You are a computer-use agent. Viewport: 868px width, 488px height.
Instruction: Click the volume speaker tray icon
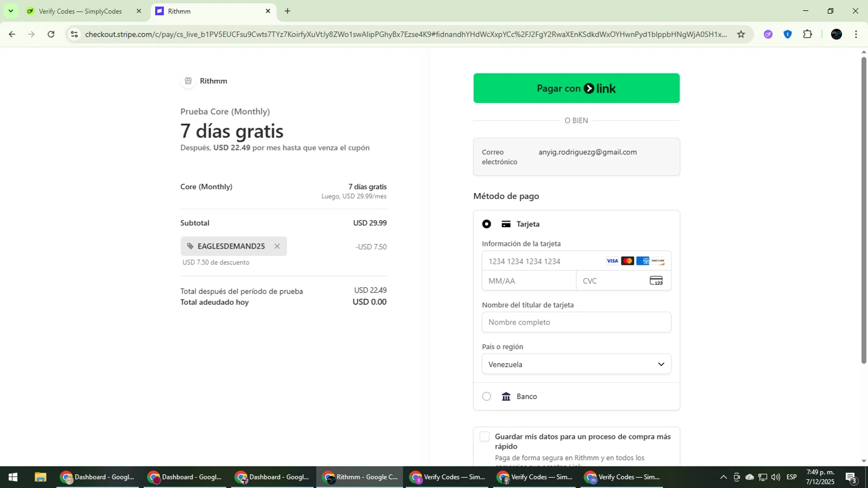[776, 478]
